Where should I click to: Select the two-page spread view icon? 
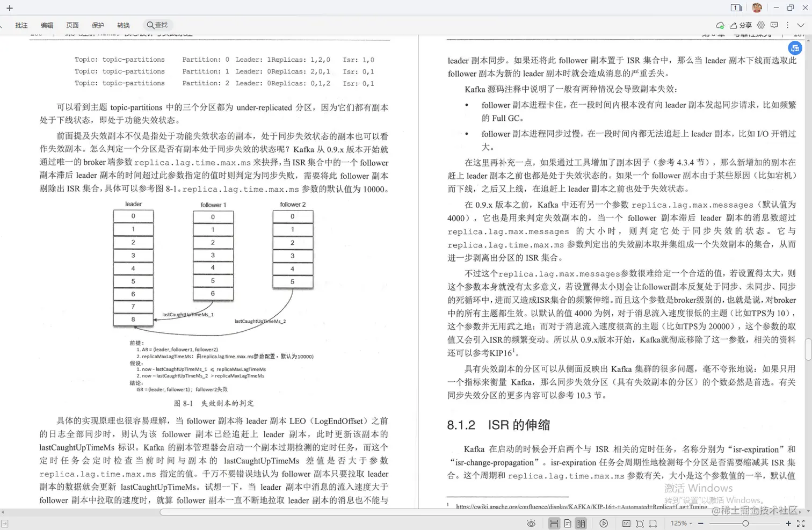581,524
